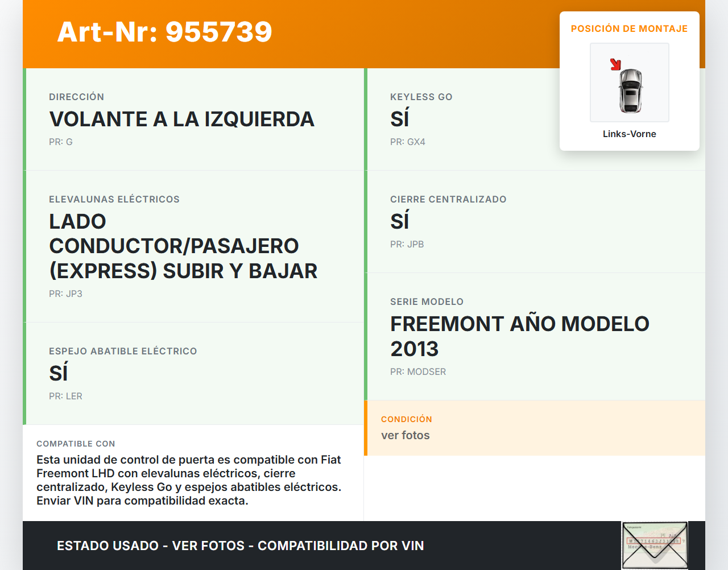The image size is (728, 570).
Task: Select the Keyless Go 'SÍ' value
Action: pos(399,119)
